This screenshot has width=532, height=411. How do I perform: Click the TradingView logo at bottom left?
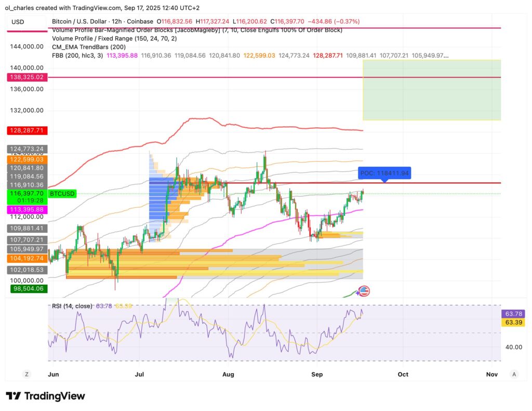pyautogui.click(x=44, y=395)
